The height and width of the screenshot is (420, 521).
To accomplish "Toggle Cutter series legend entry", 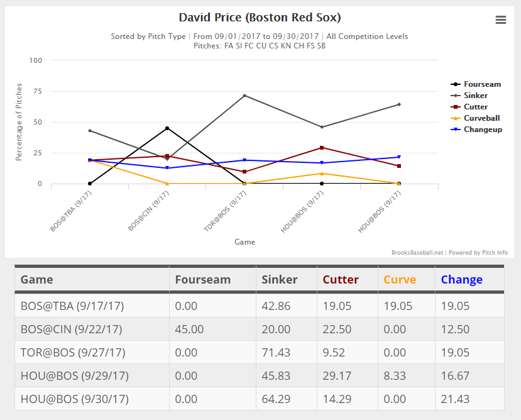I will (x=476, y=107).
